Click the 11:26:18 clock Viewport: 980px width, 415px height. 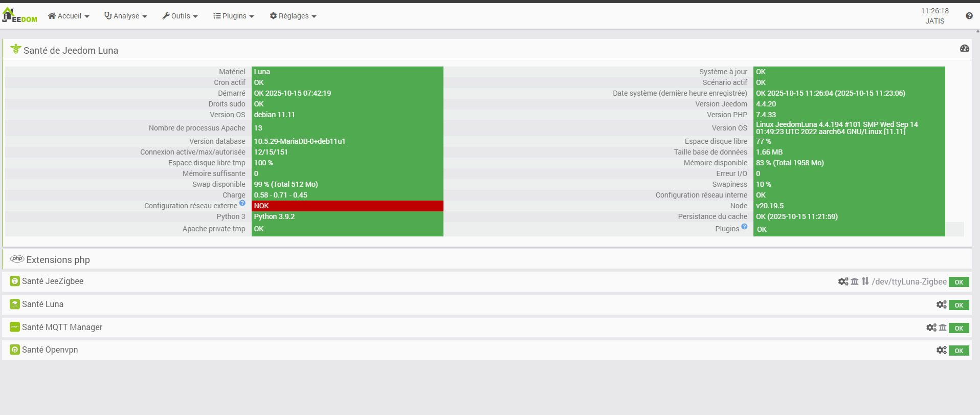pyautogui.click(x=935, y=11)
